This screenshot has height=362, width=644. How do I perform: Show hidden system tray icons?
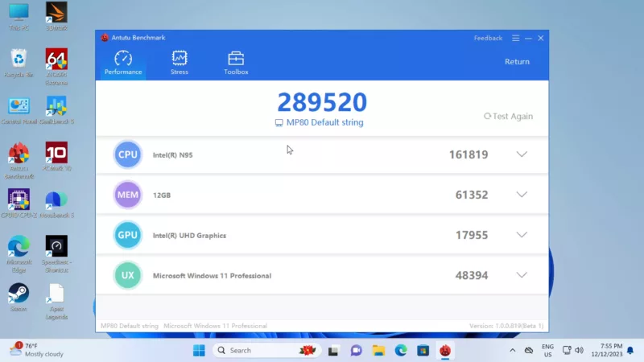pos(512,351)
